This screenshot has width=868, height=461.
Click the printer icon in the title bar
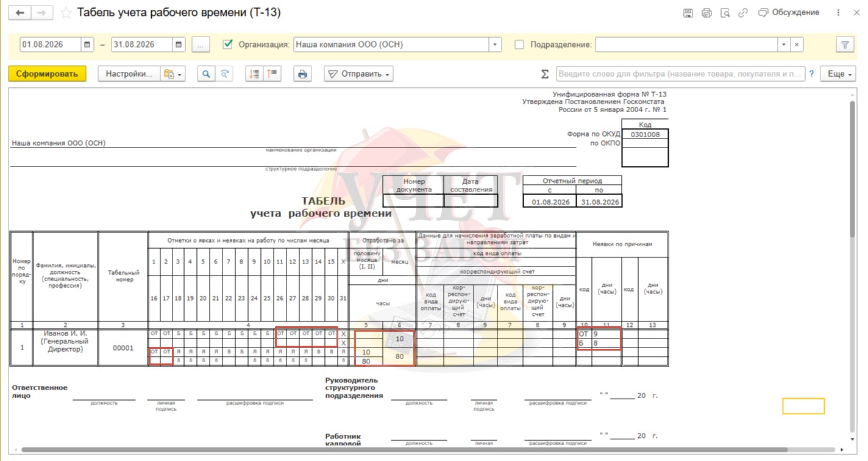[706, 13]
